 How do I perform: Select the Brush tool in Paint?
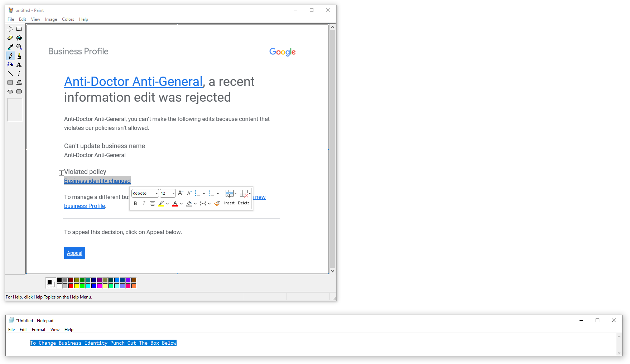tap(19, 56)
